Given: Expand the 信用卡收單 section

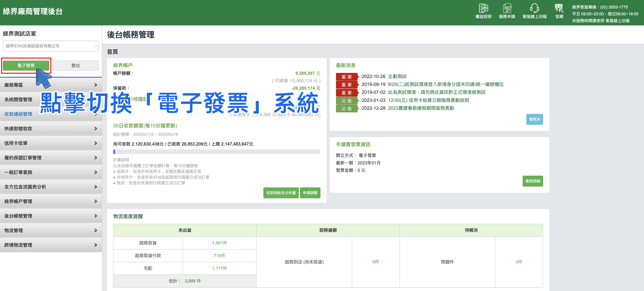Looking at the screenshot, I should 51,143.
